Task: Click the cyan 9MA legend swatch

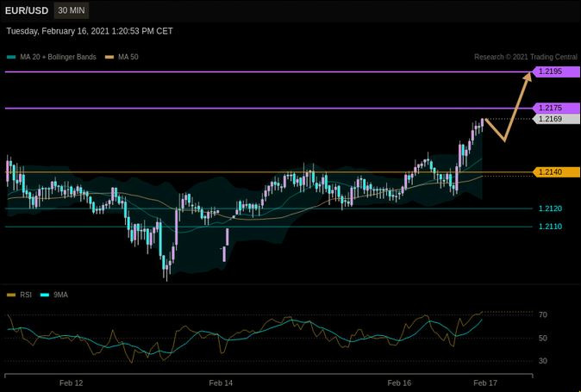Action: (45, 295)
